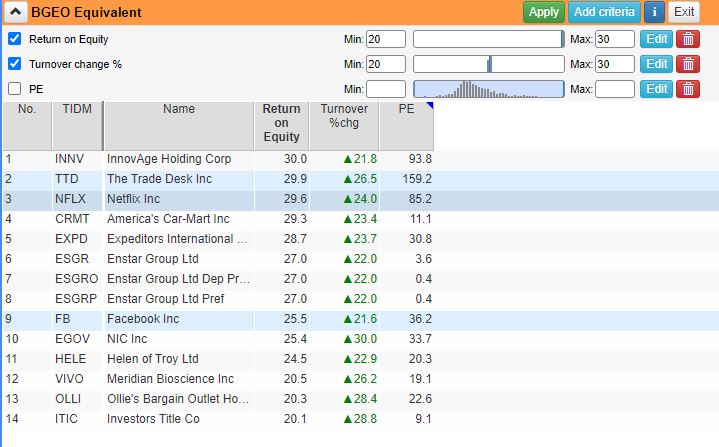
Task: Select the NIC Inc name
Action: [x=127, y=339]
